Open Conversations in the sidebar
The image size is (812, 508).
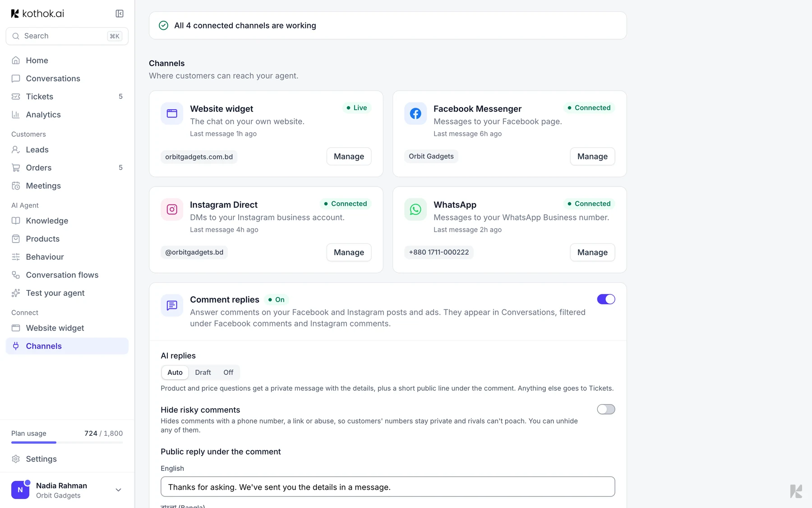pos(67,79)
